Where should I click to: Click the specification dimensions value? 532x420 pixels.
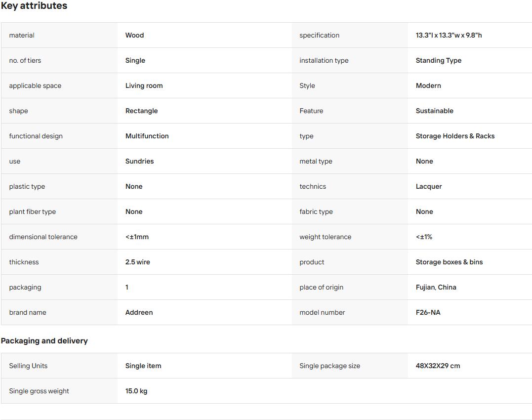(449, 35)
